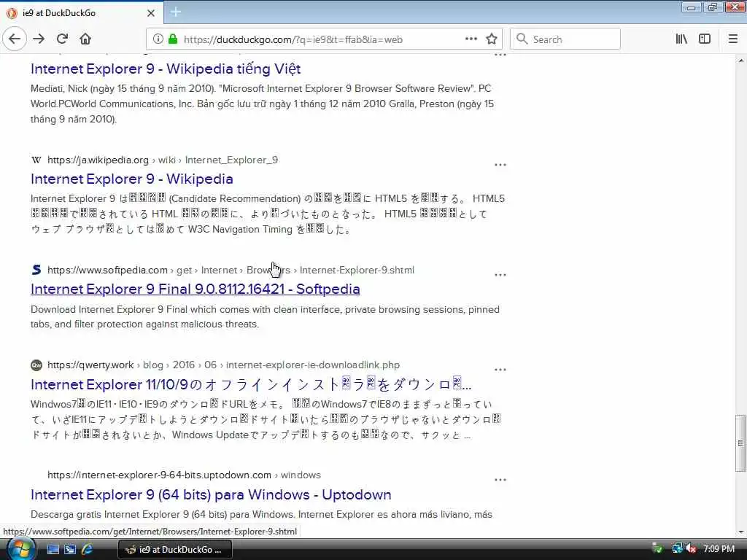Click the softpedia.com result URL
Viewport: 747px width, 560px height.
231,270
